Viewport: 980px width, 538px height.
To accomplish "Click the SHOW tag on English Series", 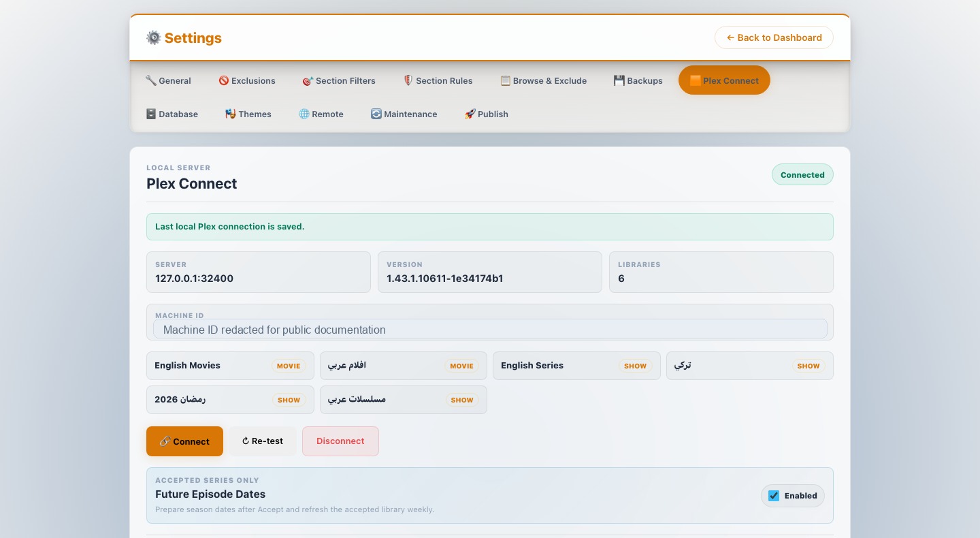I will 635,366.
